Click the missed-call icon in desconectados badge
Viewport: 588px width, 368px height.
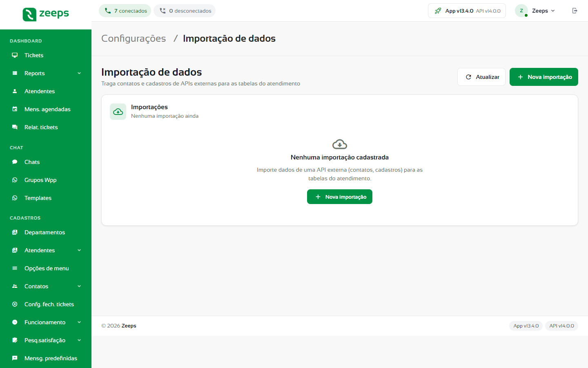163,11
